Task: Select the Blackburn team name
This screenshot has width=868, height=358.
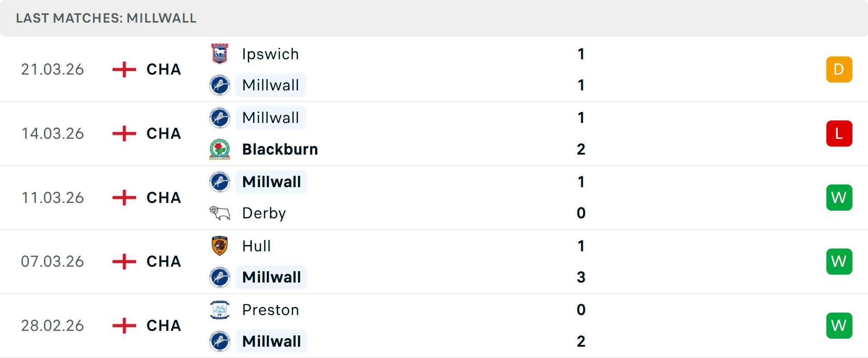Action: coord(279,149)
